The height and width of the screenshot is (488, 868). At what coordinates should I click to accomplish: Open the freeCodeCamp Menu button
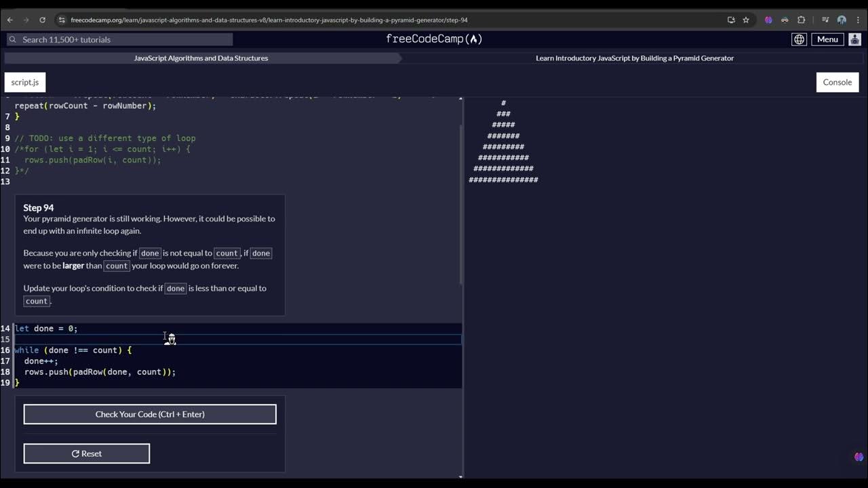[x=827, y=39]
